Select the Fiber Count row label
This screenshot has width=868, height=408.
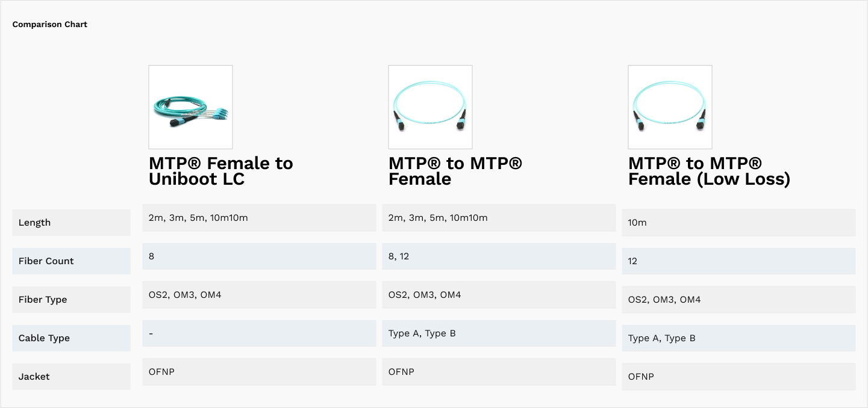coord(46,261)
